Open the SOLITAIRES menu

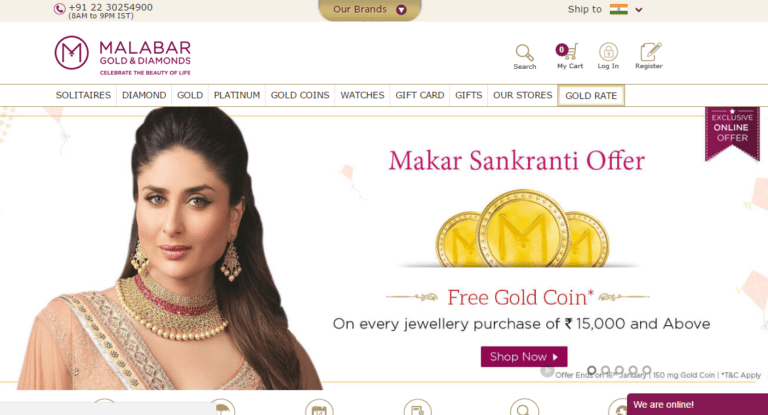click(x=83, y=95)
